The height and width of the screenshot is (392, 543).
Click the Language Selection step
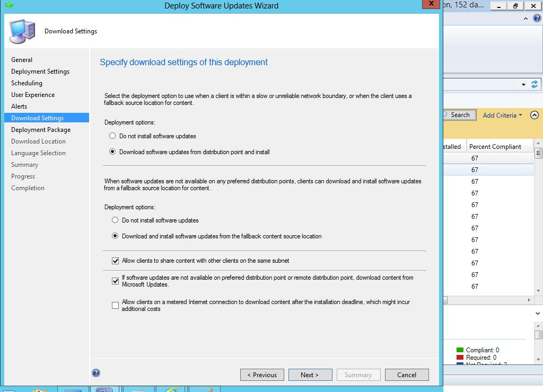point(38,153)
